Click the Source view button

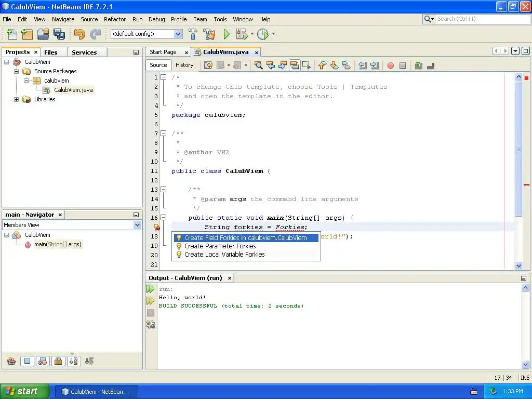pyautogui.click(x=158, y=65)
